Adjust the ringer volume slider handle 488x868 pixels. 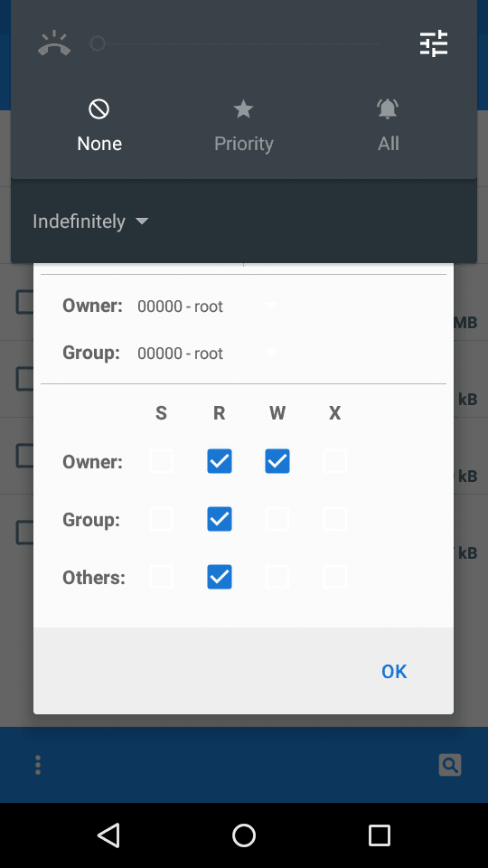tap(98, 43)
